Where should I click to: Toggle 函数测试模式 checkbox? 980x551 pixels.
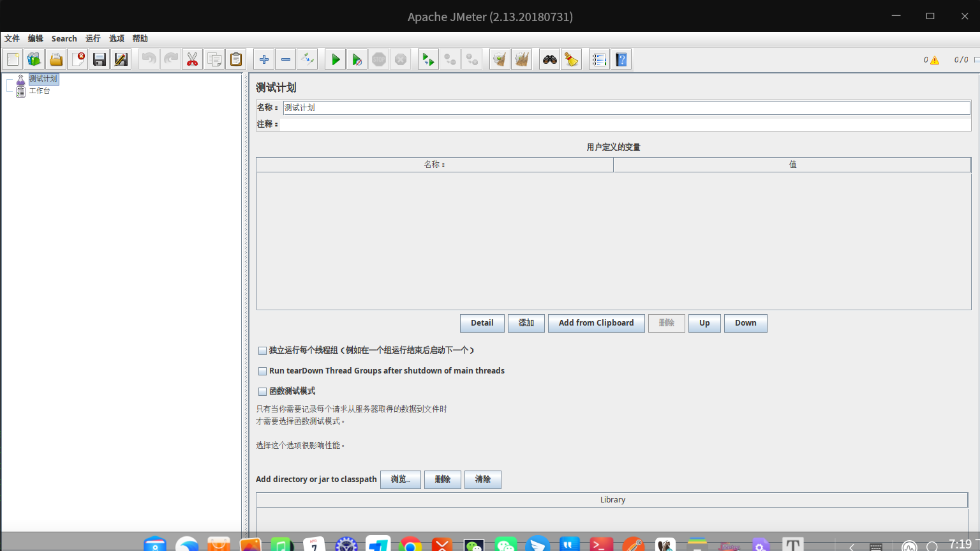(x=262, y=391)
